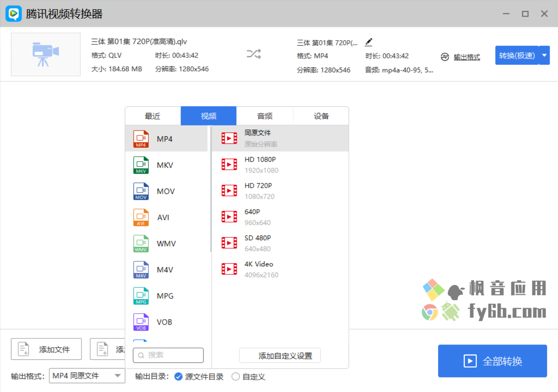Maximize the converter window
This screenshot has height=392, width=558.
click(525, 14)
